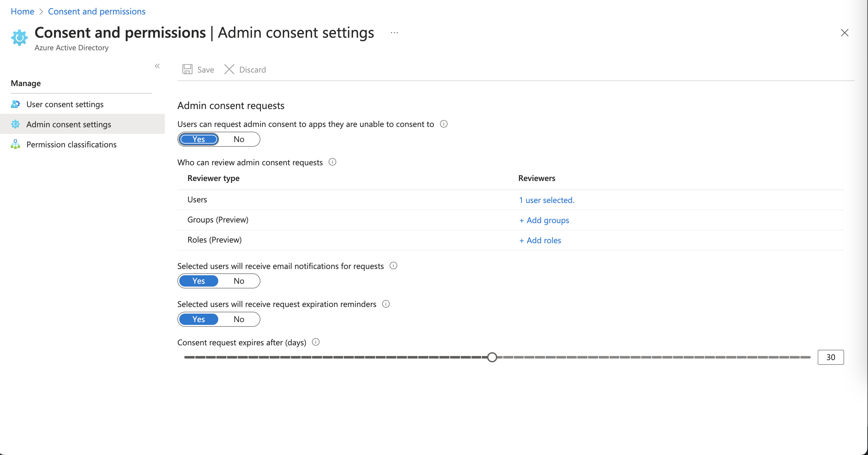The width and height of the screenshot is (868, 455).
Task: Set request expiration reminders to Yes
Action: (x=198, y=319)
